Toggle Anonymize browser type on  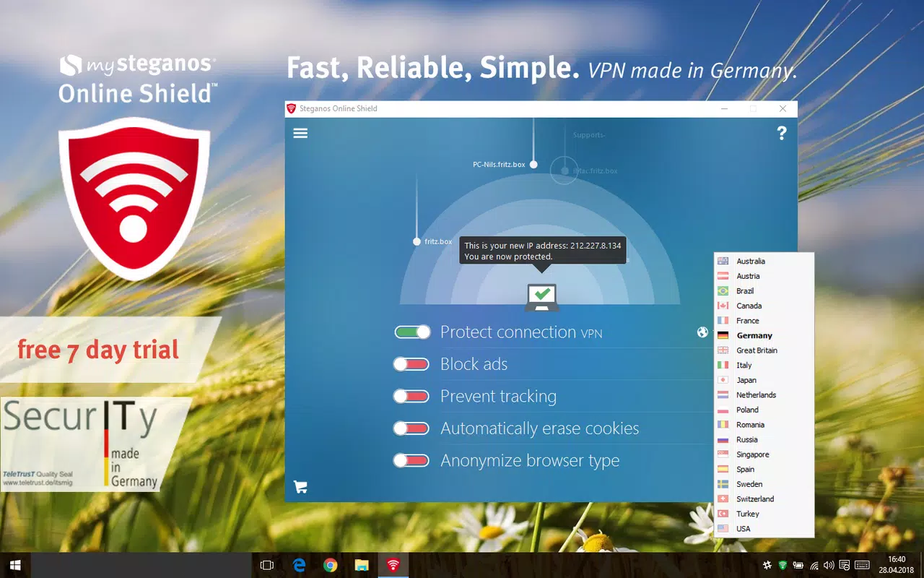(x=411, y=460)
